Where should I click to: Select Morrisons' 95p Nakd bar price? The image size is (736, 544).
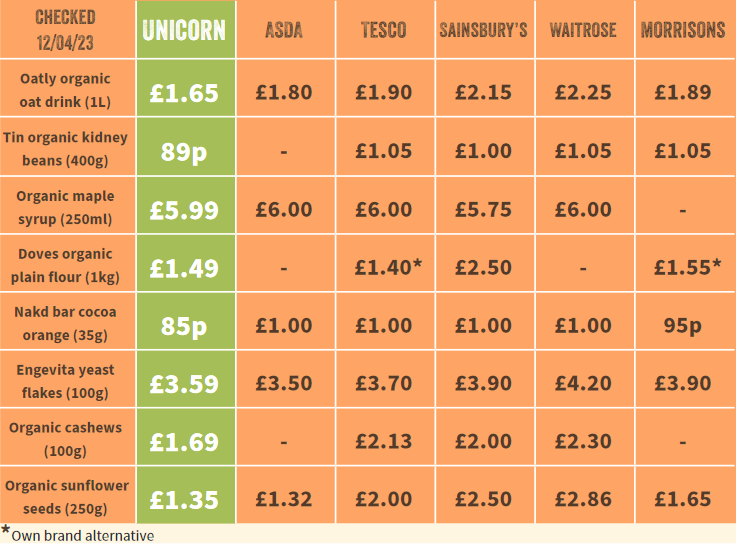(x=683, y=325)
